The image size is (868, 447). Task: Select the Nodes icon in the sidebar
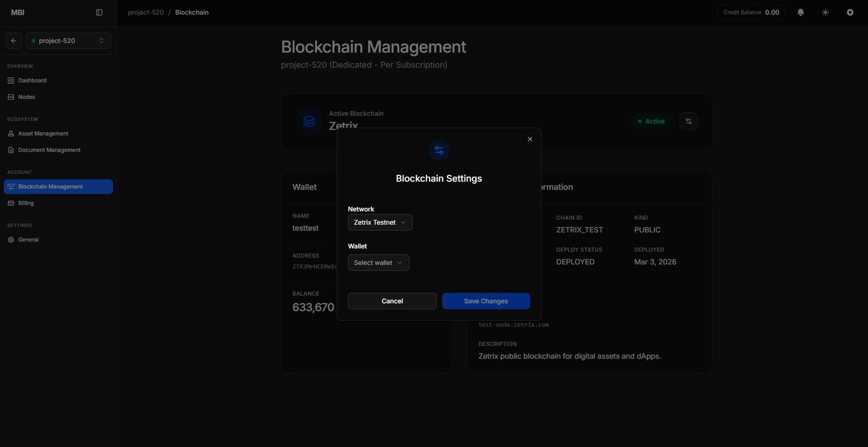[x=10, y=97]
